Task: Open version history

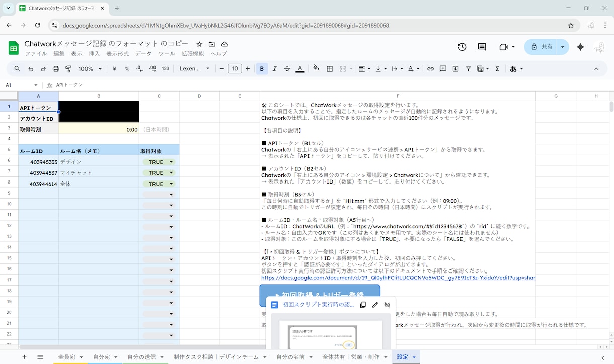Action: [462, 47]
